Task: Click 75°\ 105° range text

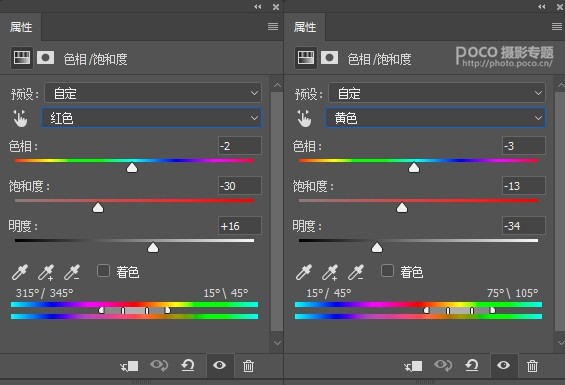Action: coord(512,293)
